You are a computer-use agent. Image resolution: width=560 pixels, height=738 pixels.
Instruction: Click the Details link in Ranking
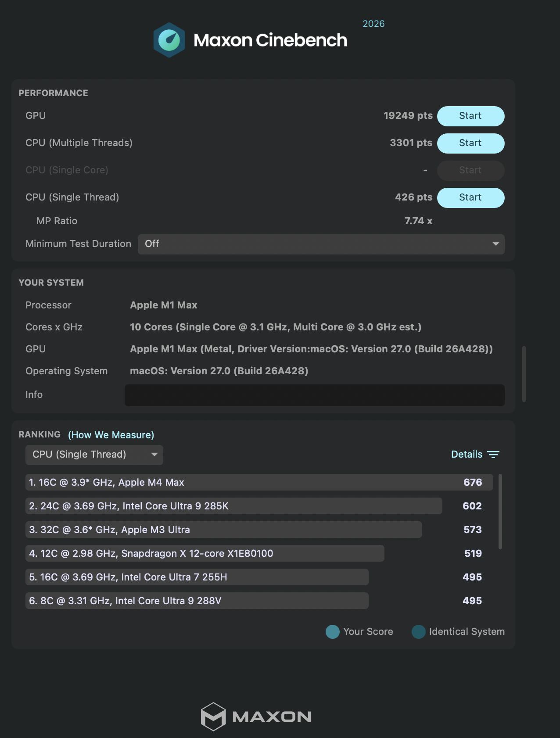point(467,455)
